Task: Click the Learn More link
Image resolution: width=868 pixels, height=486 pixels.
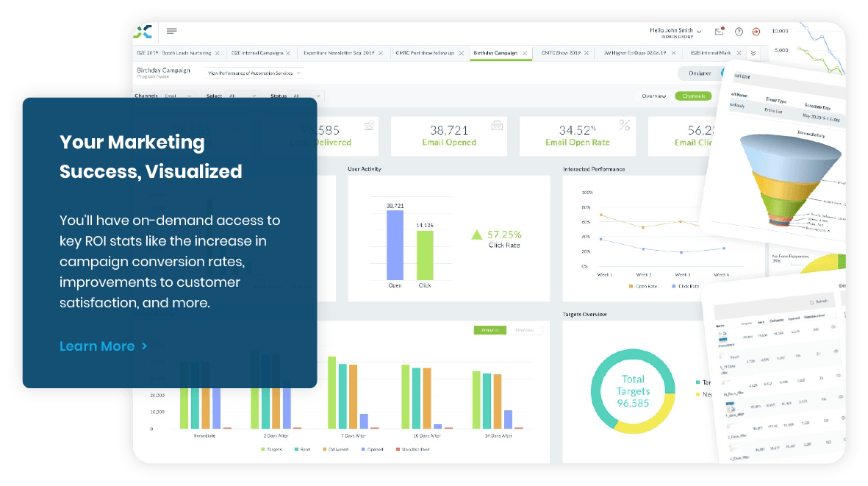Action: [103, 346]
